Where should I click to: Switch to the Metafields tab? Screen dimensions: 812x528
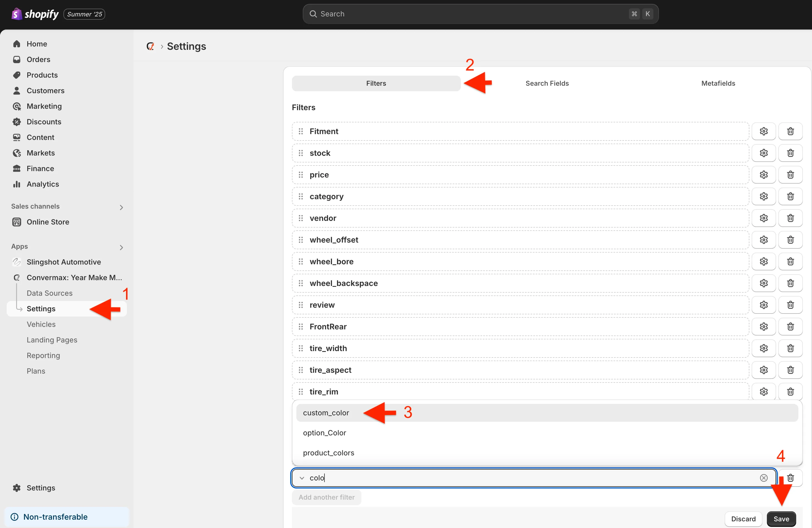[718, 83]
